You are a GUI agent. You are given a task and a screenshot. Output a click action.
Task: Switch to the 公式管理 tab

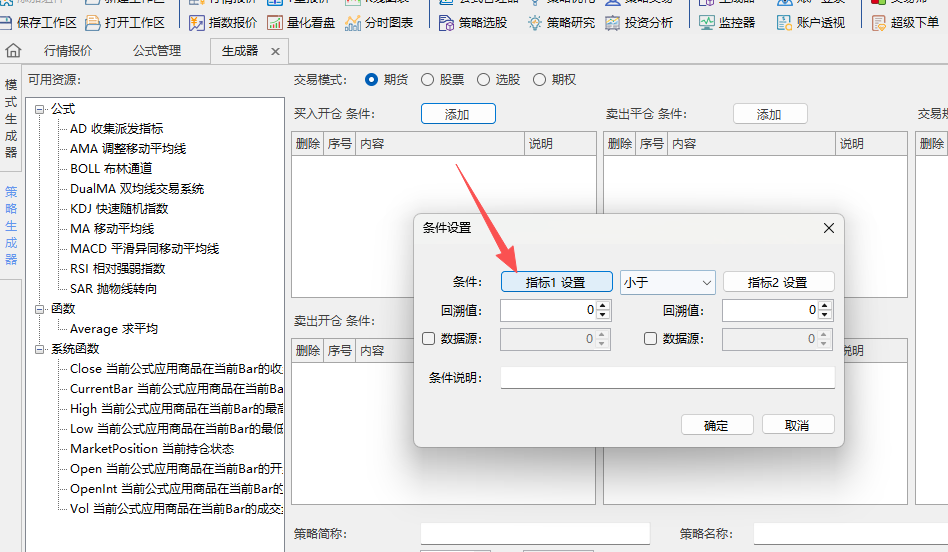point(157,50)
